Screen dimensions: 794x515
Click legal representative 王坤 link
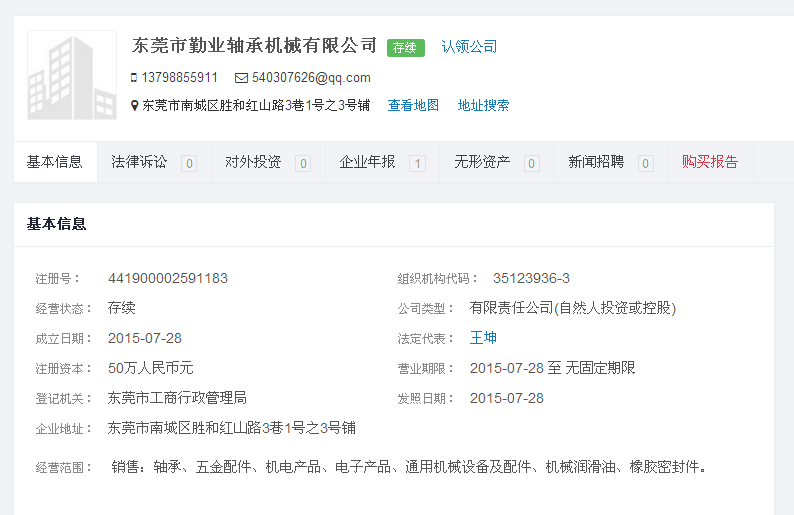tap(483, 338)
